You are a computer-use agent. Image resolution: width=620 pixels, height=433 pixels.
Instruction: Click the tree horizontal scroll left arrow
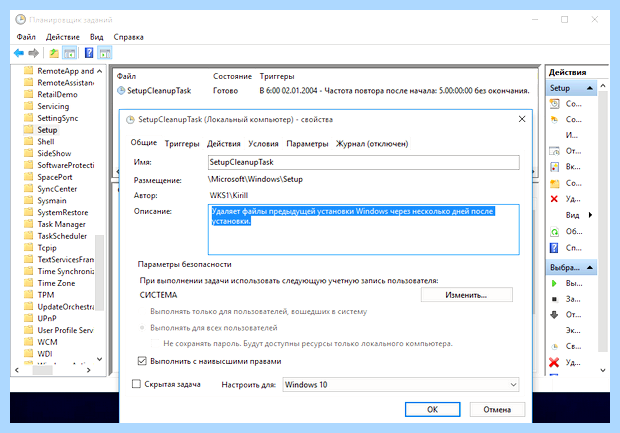coord(17,370)
